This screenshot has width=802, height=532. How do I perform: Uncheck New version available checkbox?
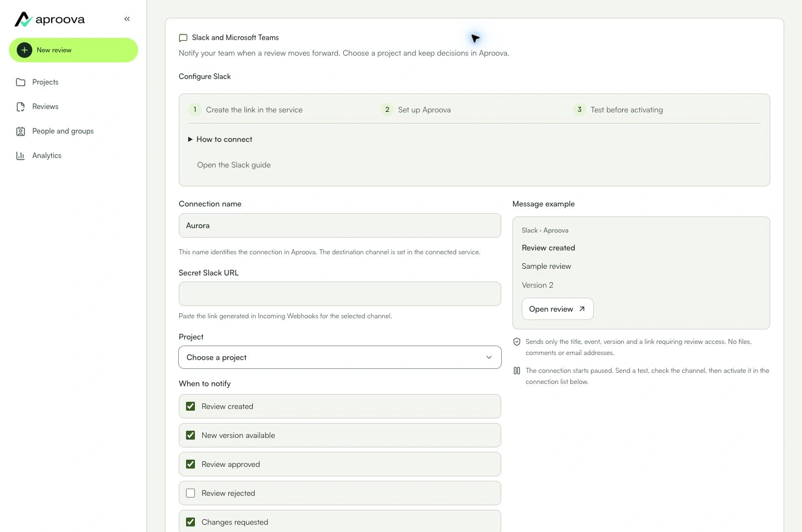point(190,435)
